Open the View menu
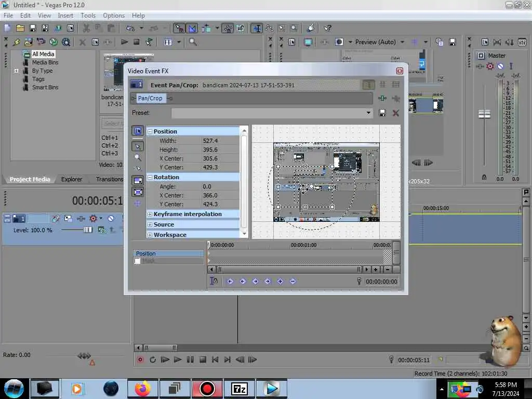This screenshot has width=532, height=399. [44, 16]
